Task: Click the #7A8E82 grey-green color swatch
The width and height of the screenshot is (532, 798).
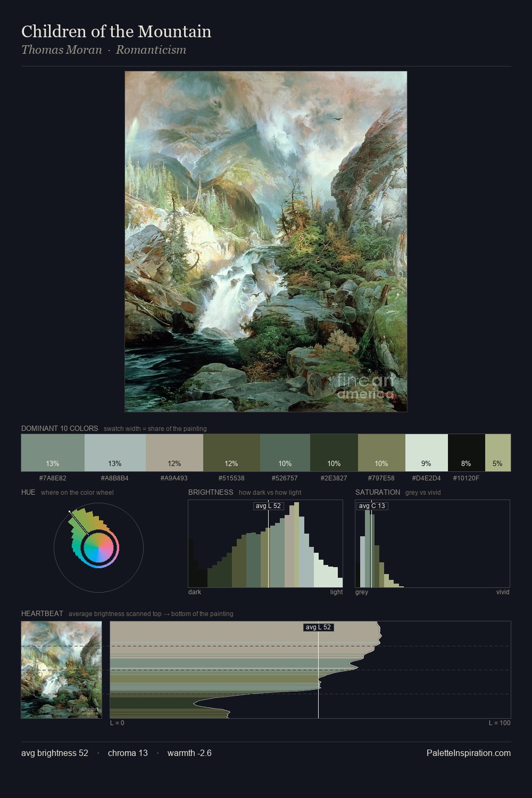Action: click(53, 453)
